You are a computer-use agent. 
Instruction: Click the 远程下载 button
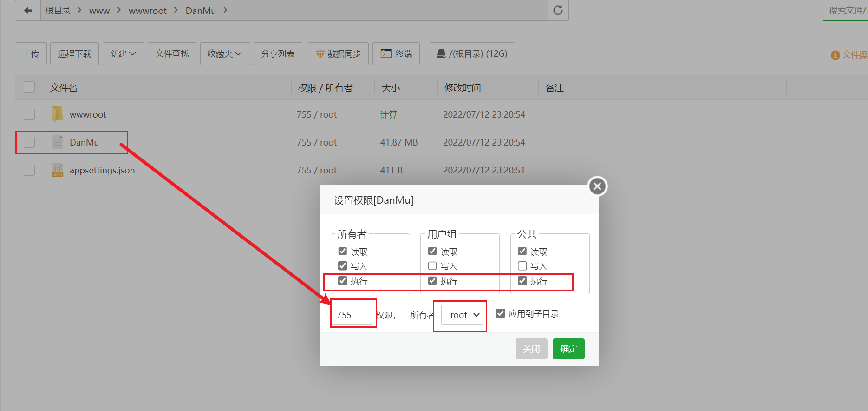coord(74,53)
